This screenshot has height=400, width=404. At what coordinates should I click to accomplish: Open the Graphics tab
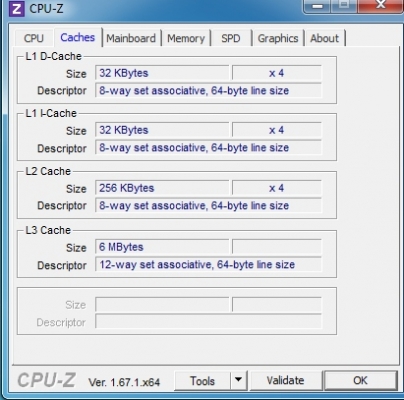[278, 38]
